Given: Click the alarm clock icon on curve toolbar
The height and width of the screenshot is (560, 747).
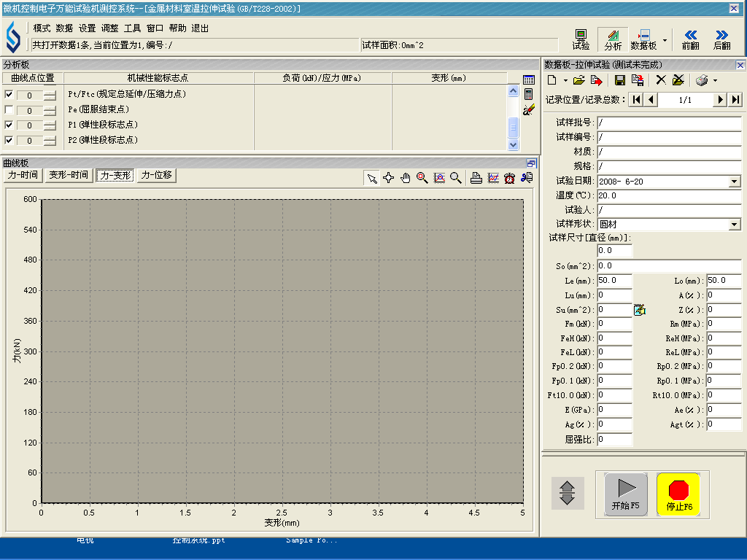Looking at the screenshot, I should (510, 177).
